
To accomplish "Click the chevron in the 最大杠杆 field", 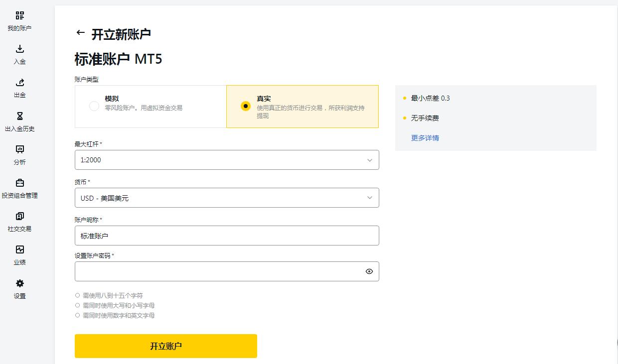I will tap(369, 160).
